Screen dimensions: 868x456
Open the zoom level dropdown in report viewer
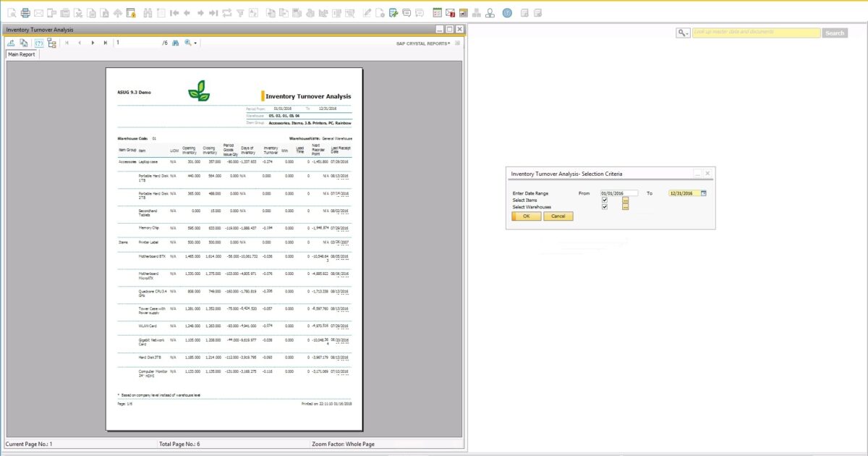pyautogui.click(x=195, y=43)
